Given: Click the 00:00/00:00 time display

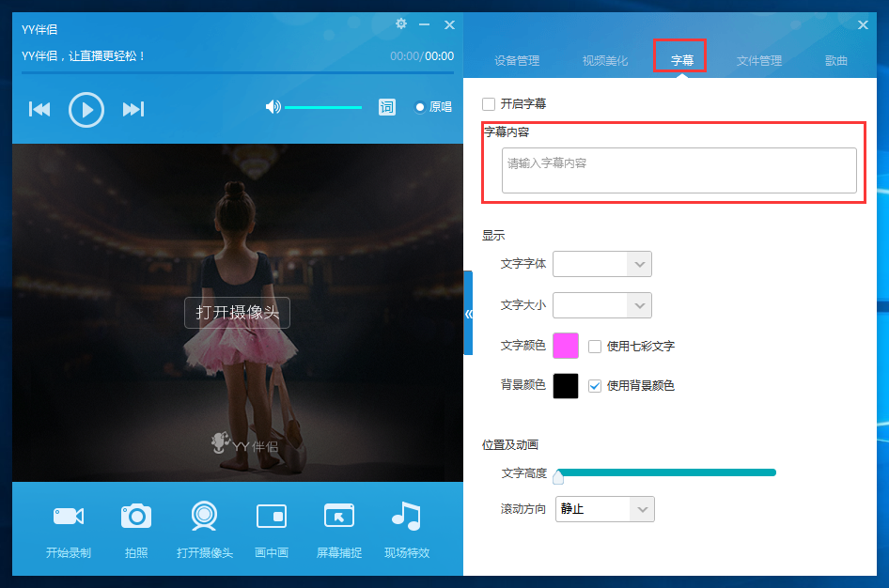Looking at the screenshot, I should (422, 56).
